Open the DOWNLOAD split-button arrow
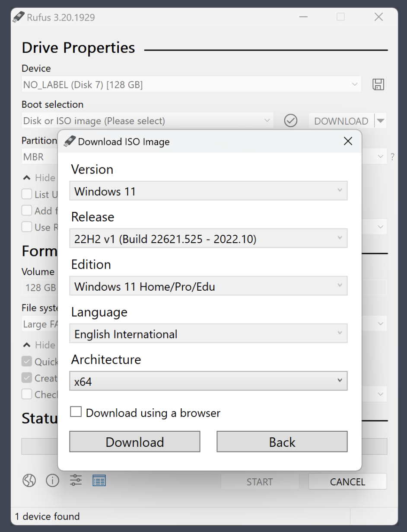Viewport: 407px width, 532px height. click(381, 121)
